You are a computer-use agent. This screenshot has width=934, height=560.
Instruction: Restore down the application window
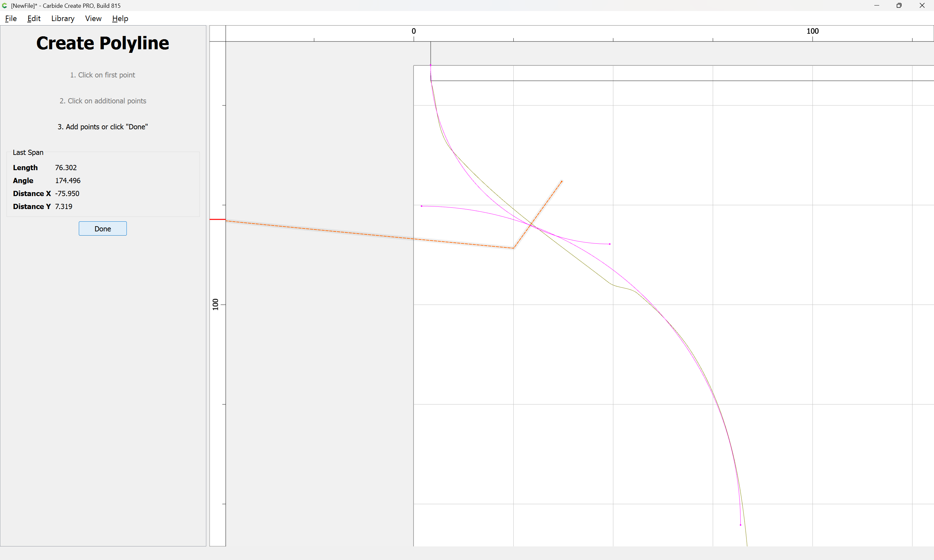click(899, 6)
